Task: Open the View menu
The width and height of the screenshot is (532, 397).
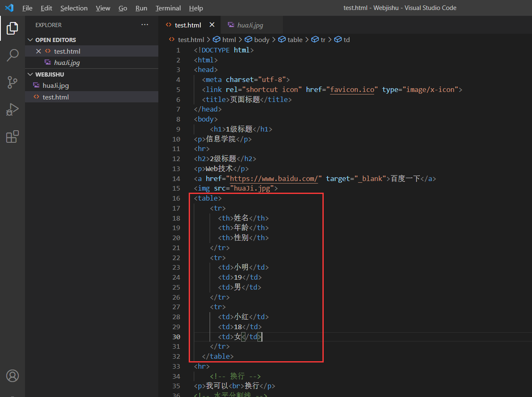Action: 103,8
